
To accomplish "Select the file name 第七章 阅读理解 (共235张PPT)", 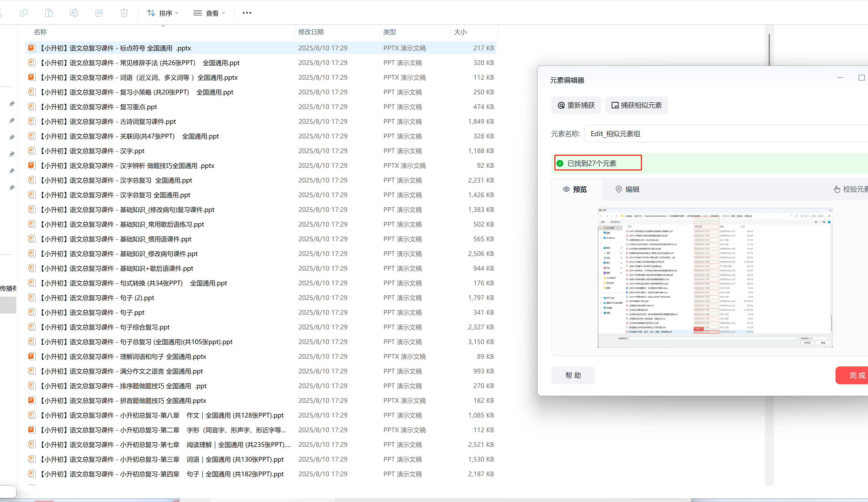I will [x=165, y=445].
